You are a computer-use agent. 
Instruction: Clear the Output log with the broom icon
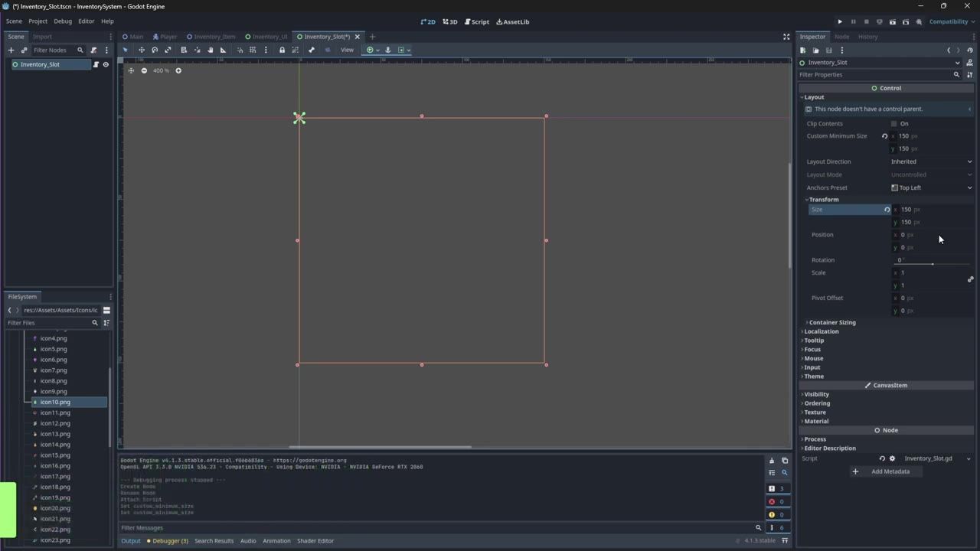pyautogui.click(x=772, y=461)
